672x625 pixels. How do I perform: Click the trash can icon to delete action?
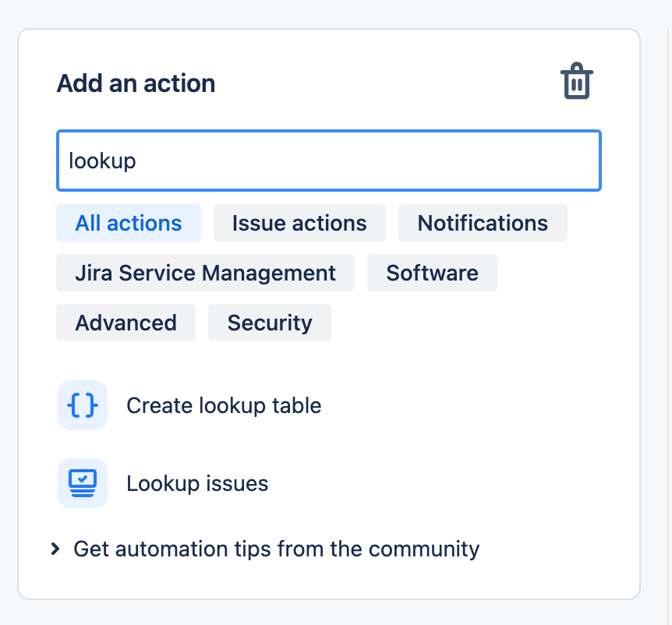(576, 81)
